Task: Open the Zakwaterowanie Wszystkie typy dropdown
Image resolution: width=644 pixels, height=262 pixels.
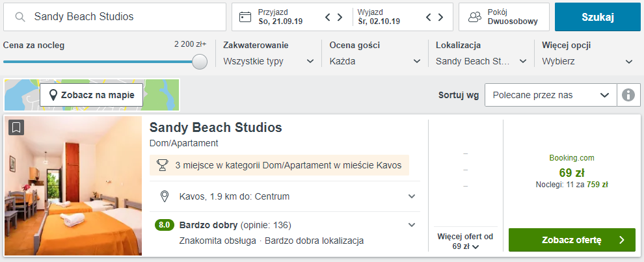Action: (269, 62)
